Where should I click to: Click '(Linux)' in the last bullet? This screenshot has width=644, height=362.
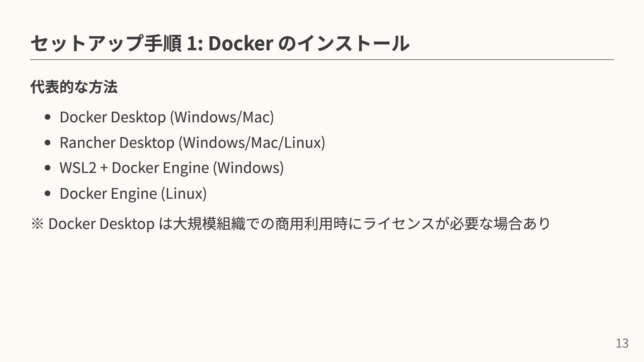click(x=184, y=193)
